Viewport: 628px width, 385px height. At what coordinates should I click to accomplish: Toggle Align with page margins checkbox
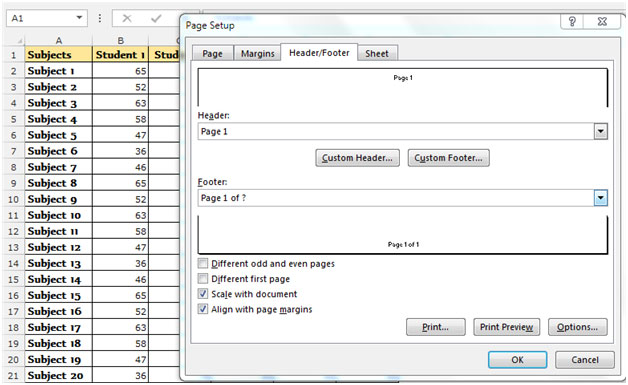point(203,309)
